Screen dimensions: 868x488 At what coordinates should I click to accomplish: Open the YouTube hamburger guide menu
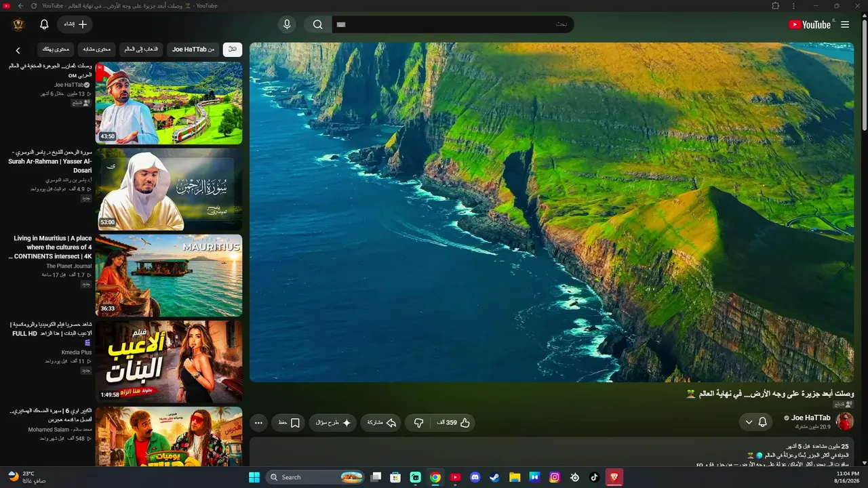pos(845,24)
